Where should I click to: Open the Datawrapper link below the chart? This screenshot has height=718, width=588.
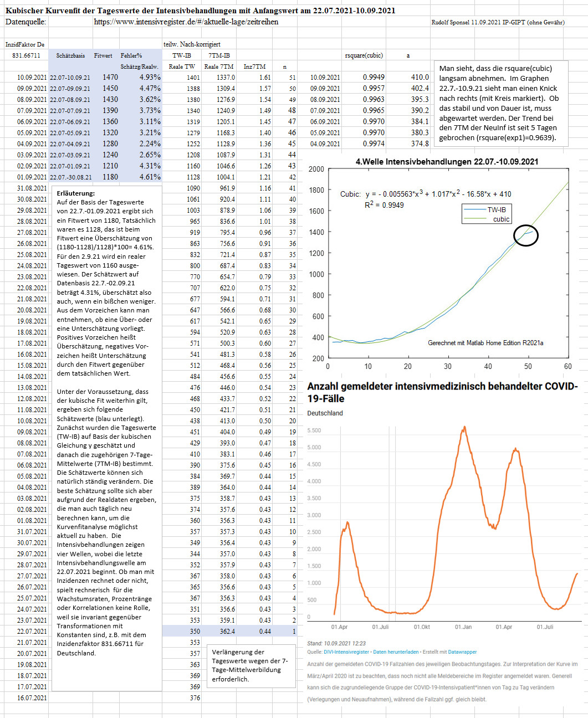[462, 652]
